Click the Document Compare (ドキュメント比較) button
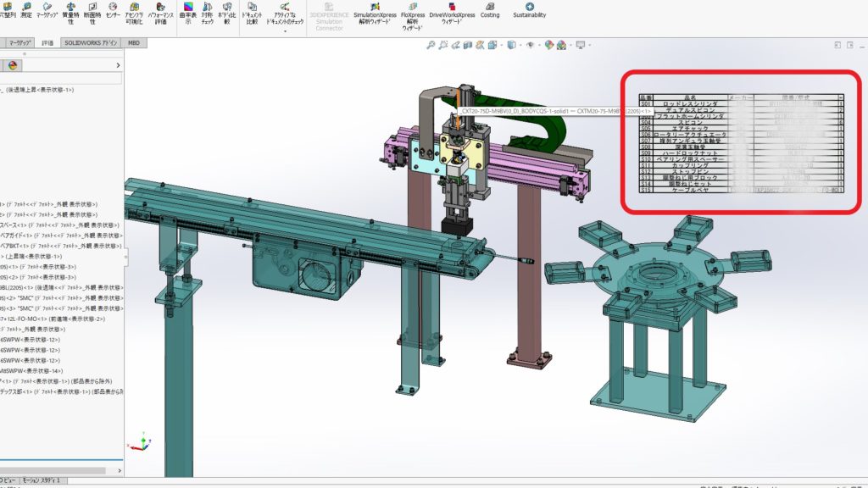This screenshot has height=488, width=868. pos(252,12)
